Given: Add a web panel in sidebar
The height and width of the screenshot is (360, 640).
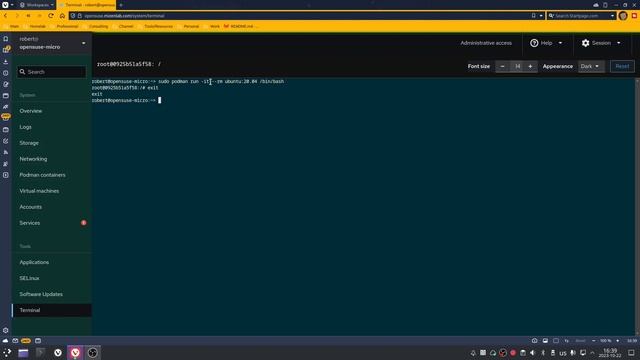Looking at the screenshot, I should (6, 175).
